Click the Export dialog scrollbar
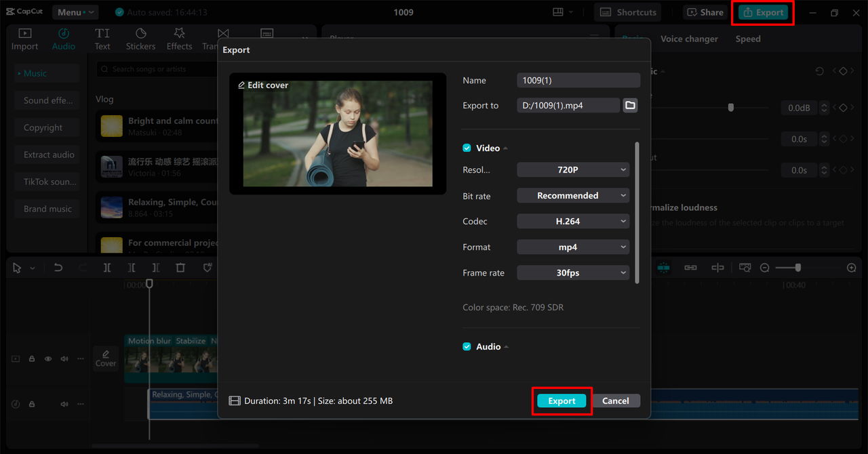This screenshot has width=868, height=454. [x=637, y=212]
